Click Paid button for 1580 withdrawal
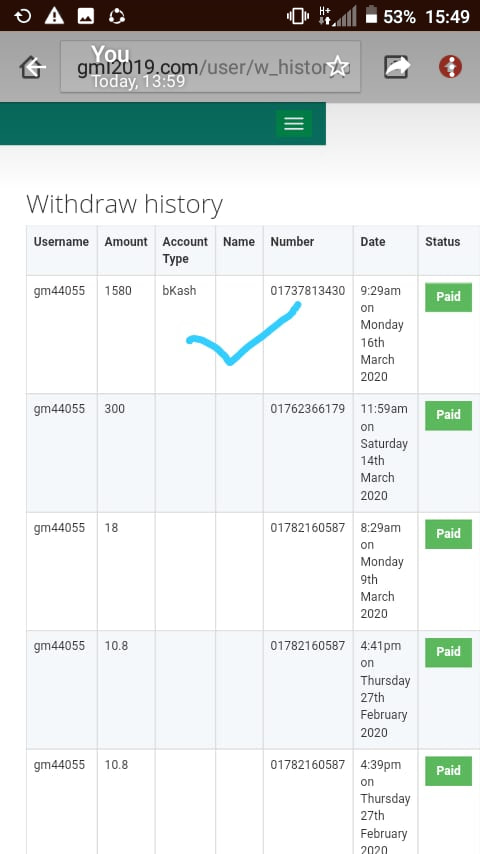This screenshot has width=480, height=854. point(448,297)
